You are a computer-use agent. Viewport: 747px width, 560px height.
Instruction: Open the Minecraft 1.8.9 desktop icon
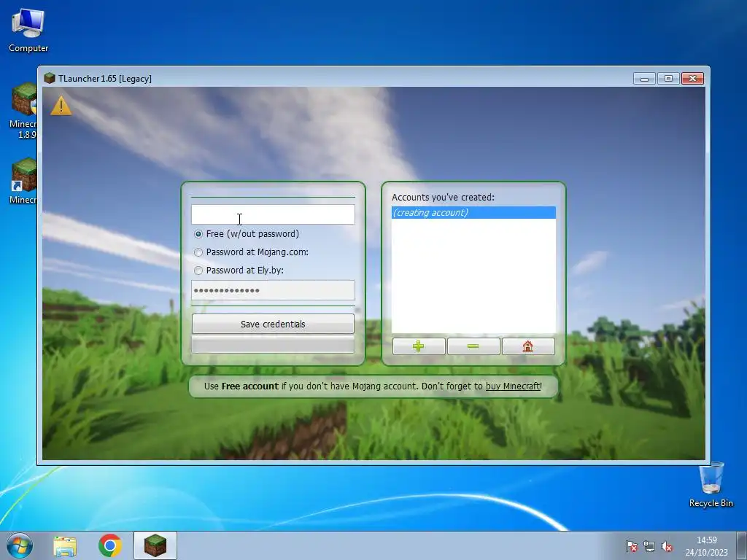coord(23,111)
